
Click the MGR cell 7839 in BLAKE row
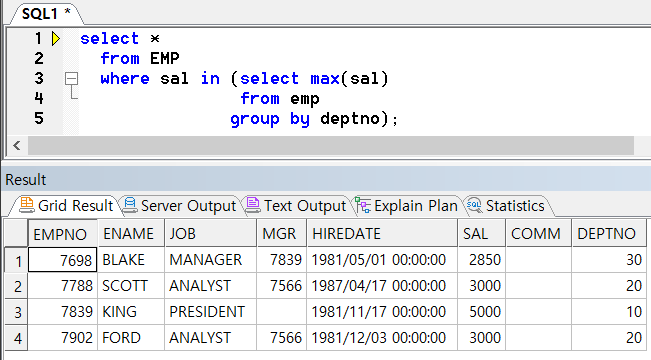pos(282,260)
